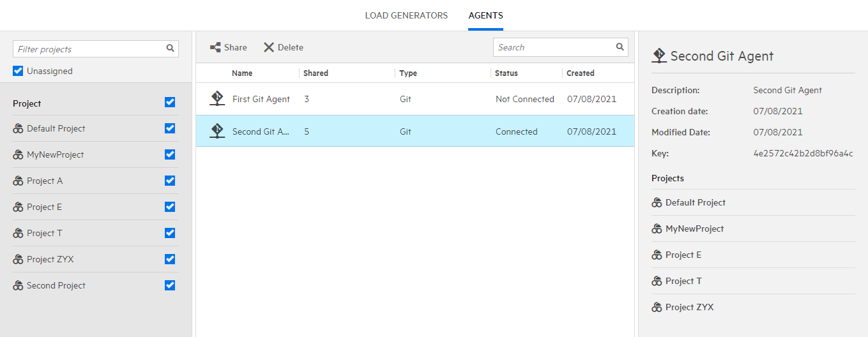Sort agents by Status column header
The height and width of the screenshot is (337, 868).
click(x=506, y=73)
